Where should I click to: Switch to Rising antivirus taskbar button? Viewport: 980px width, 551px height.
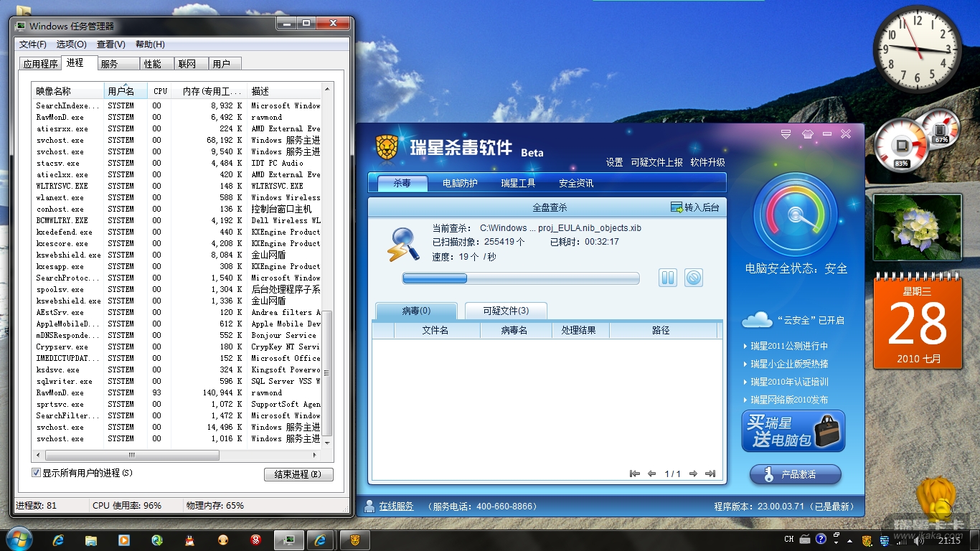354,540
